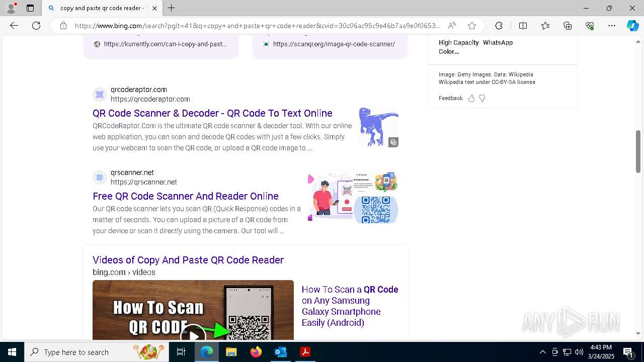Viewport: 644px width, 362px height.
Task: Add this page to favorites star
Action: (471, 26)
